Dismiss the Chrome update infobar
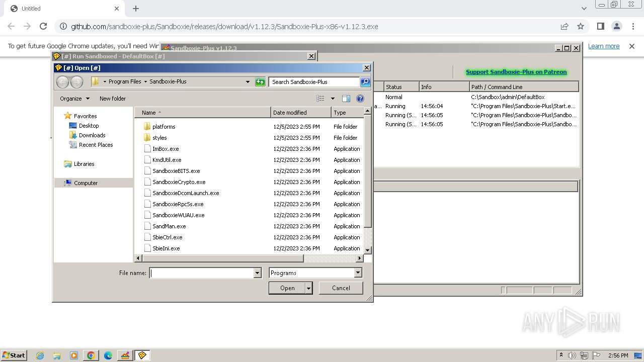Viewport: 644px width, 362px height. point(632,46)
